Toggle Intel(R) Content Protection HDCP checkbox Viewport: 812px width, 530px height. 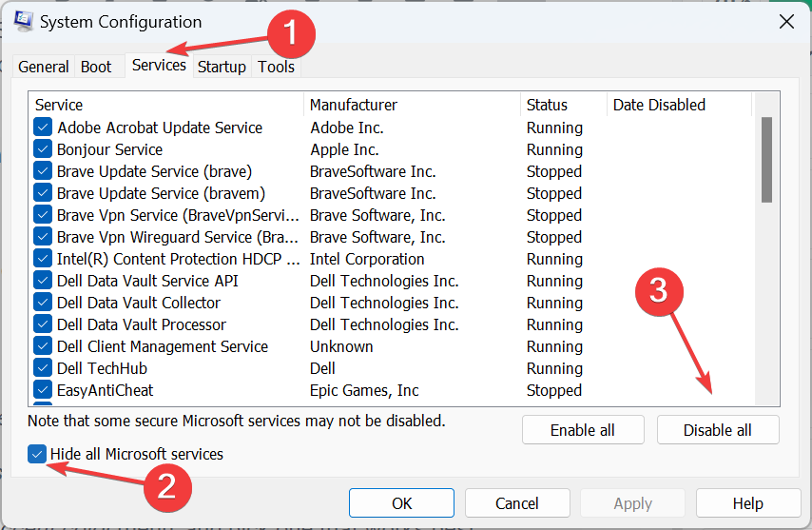point(43,259)
